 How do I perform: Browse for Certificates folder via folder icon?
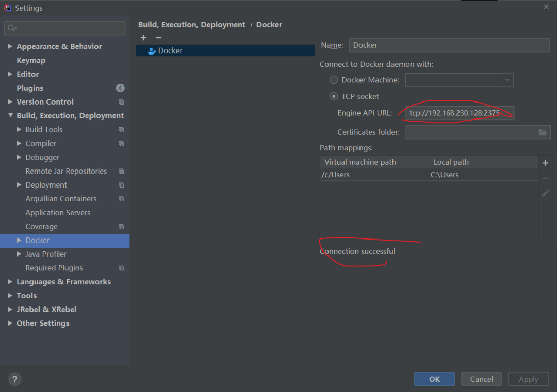543,132
